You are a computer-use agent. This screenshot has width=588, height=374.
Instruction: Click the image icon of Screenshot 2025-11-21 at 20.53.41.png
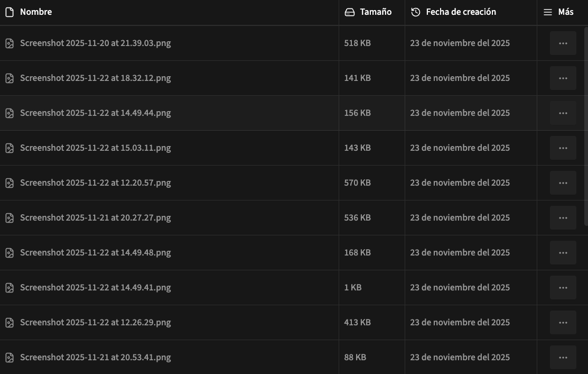coord(10,358)
